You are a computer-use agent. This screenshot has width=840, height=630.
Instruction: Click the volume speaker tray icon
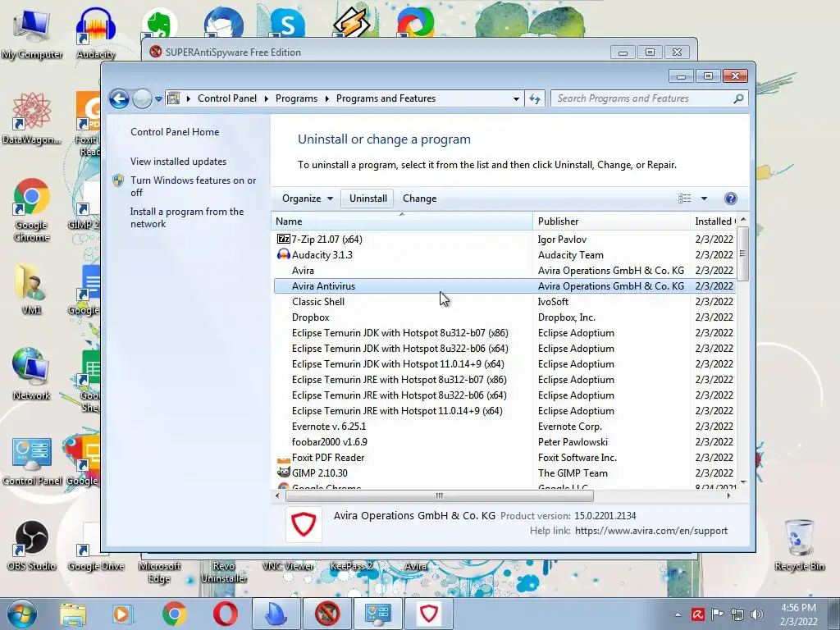click(757, 614)
